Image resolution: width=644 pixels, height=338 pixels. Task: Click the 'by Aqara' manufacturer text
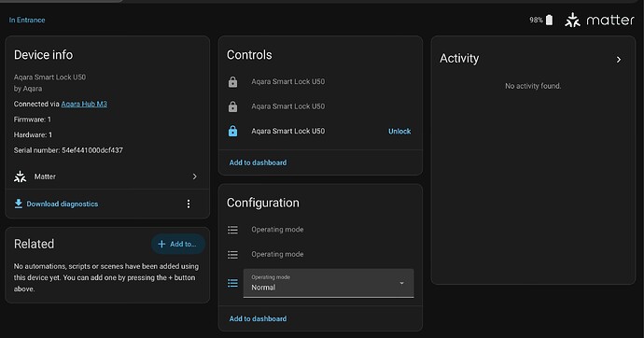(x=28, y=89)
